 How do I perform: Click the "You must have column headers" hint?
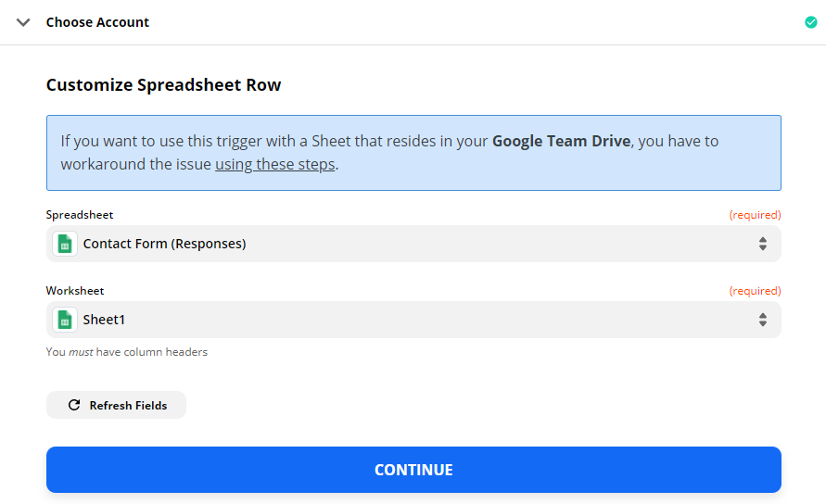pyautogui.click(x=126, y=352)
